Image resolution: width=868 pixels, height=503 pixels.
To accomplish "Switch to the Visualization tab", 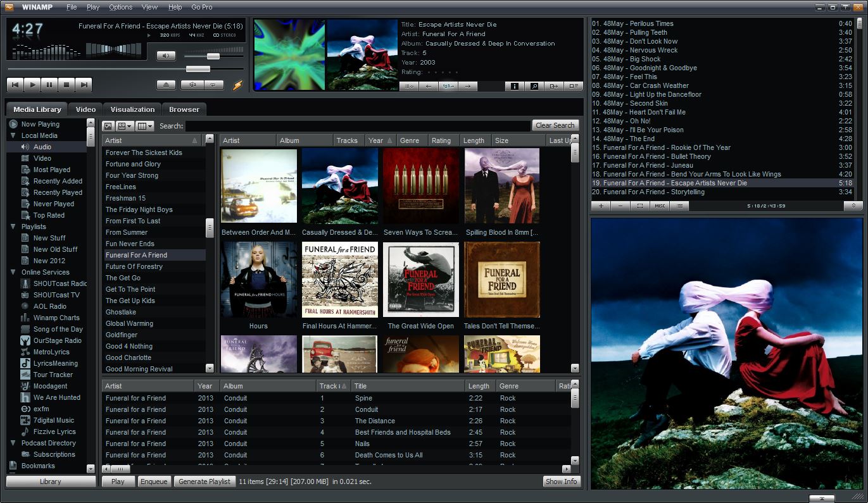I will (x=132, y=109).
